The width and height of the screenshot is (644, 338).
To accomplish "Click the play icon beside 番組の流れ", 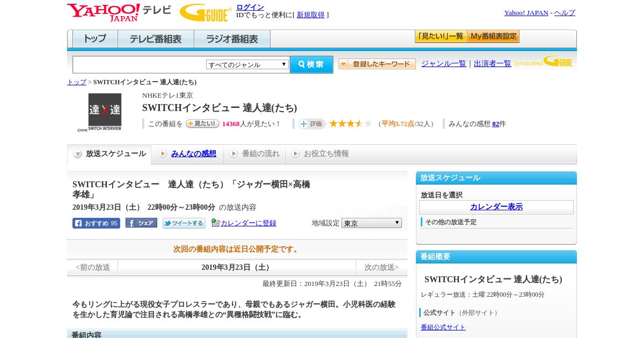I will (233, 154).
